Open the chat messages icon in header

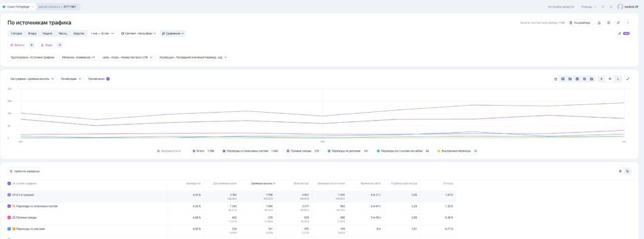coord(603,6)
